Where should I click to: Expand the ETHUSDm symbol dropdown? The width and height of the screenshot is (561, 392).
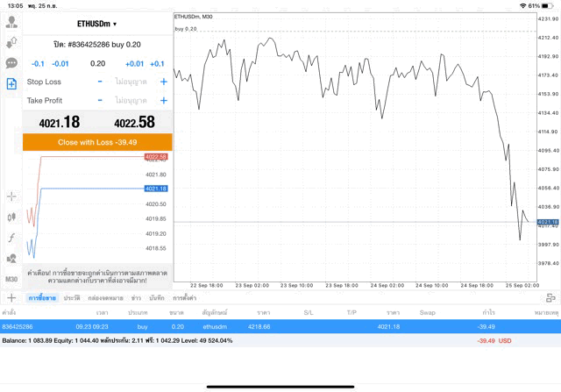tap(97, 24)
